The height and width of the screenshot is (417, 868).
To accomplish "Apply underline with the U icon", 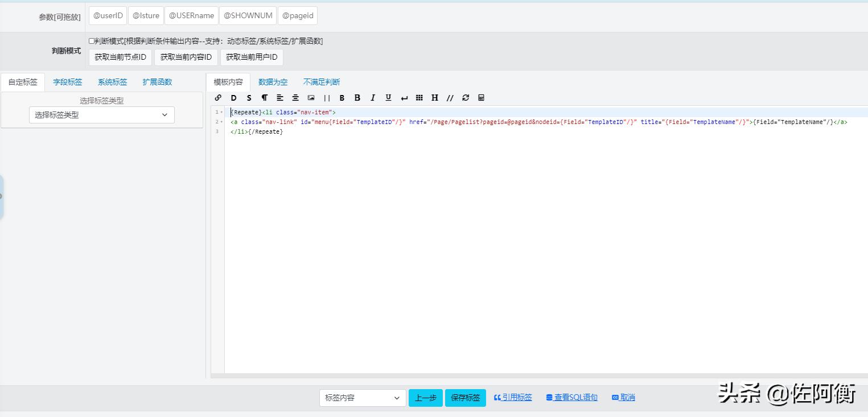I will click(x=388, y=98).
